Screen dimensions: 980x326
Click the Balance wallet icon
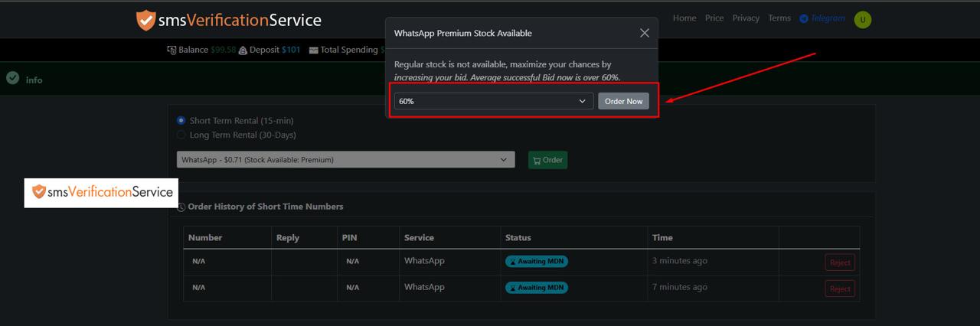point(171,51)
